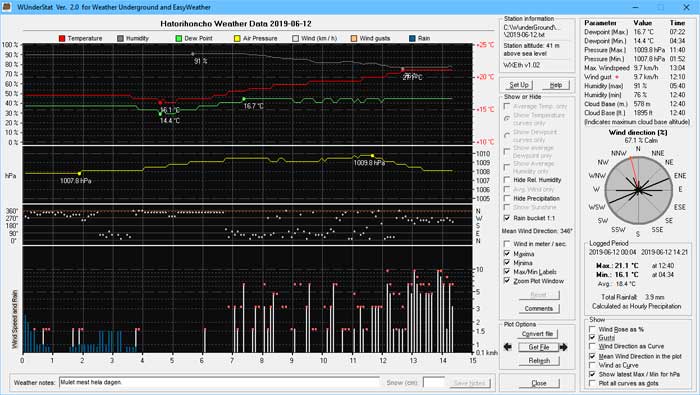The width and height of the screenshot is (700, 395).
Task: Click the Rain blue legend swatch
Action: click(412, 38)
